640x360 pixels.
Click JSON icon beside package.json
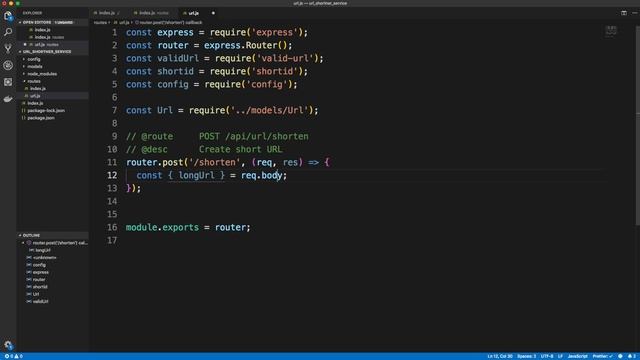click(x=24, y=118)
